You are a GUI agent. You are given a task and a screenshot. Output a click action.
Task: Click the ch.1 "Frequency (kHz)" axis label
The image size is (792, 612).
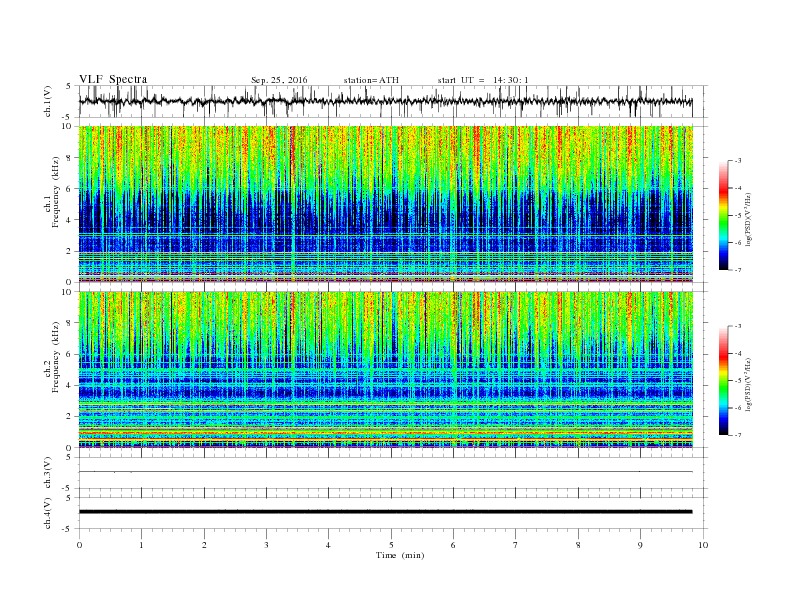point(56,192)
